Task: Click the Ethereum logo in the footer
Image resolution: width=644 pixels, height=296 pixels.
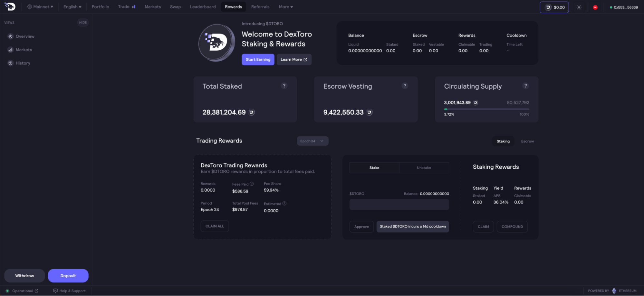Action: tap(614, 291)
